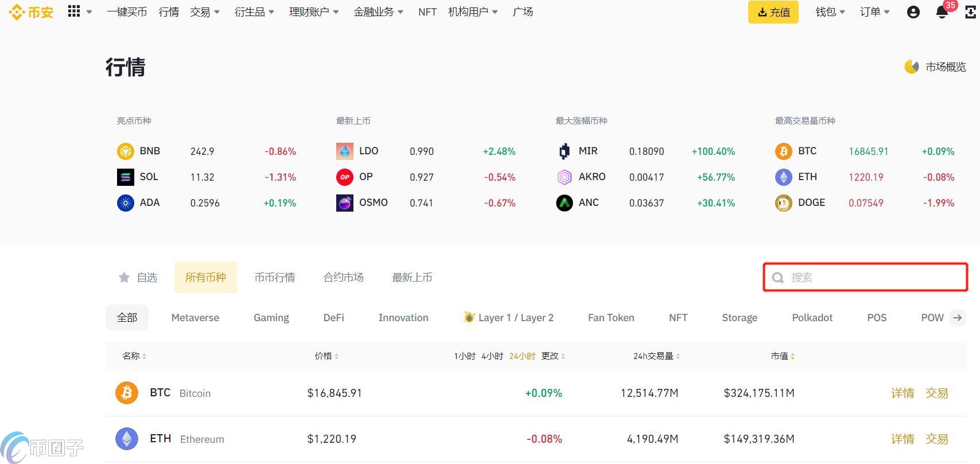Viewport: 980px width, 464px height.
Task: Click the LDO coin icon
Action: [345, 151]
